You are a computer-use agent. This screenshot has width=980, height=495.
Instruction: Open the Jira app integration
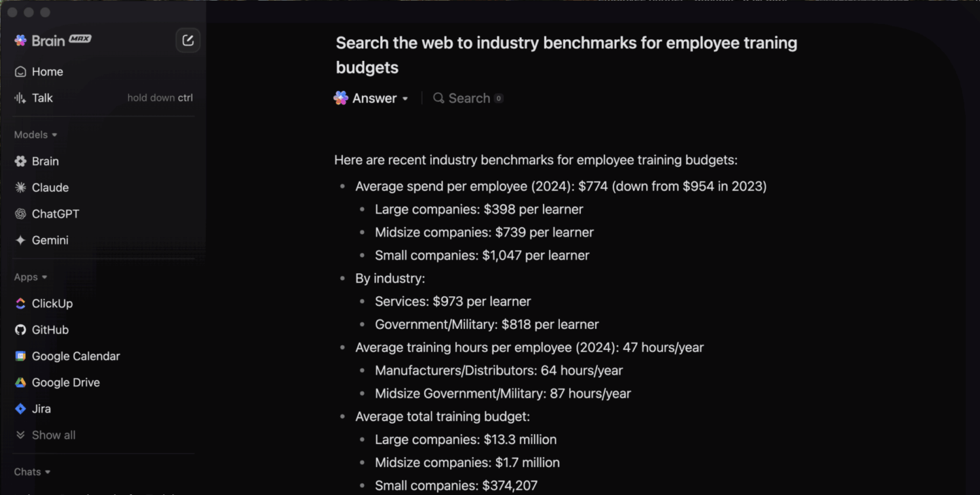(x=41, y=408)
